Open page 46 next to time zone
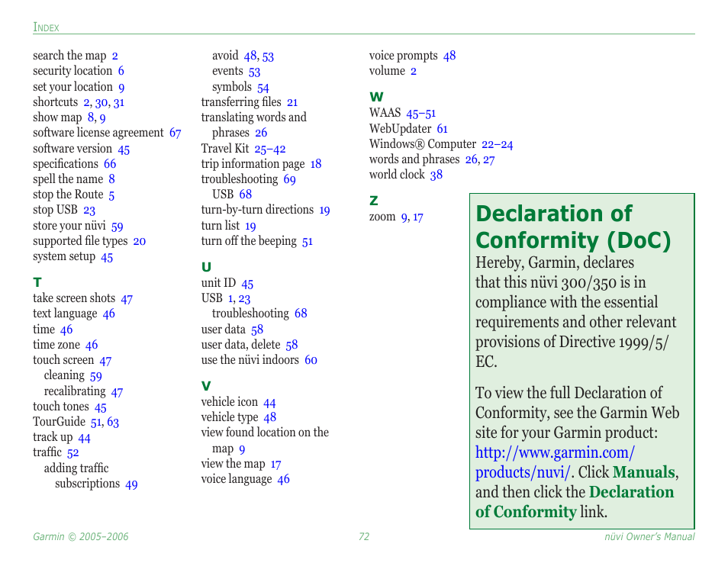This screenshot has width=728, height=563. (92, 345)
